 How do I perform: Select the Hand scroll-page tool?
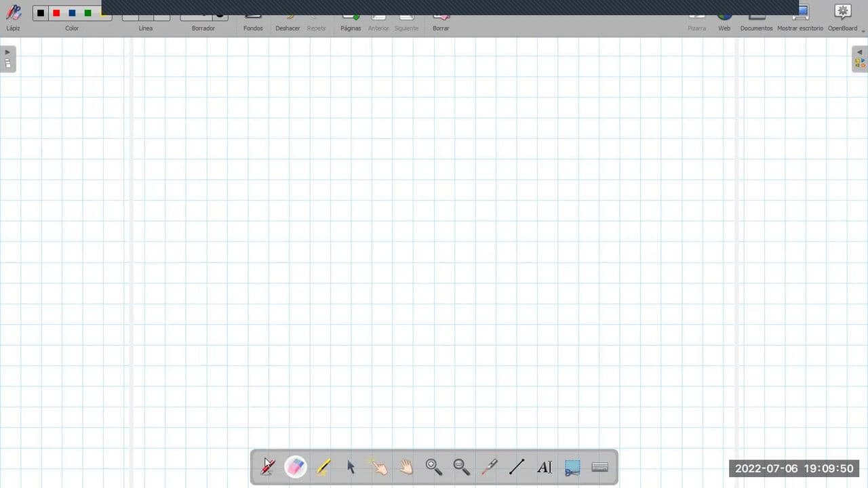click(x=406, y=467)
